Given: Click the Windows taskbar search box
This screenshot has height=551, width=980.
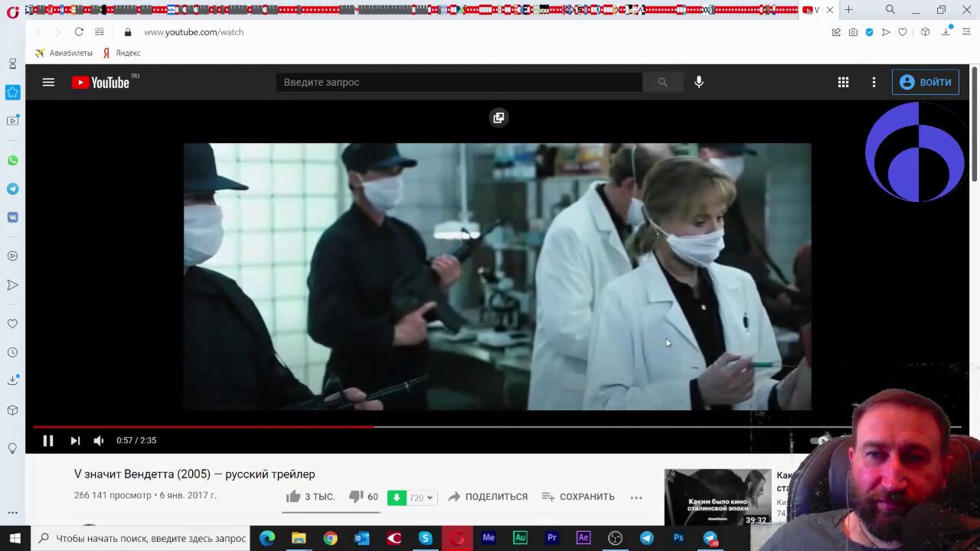Looking at the screenshot, I should (141, 538).
